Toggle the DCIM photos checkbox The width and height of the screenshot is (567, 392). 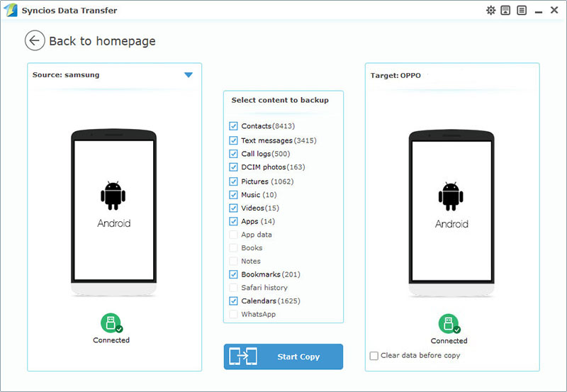233,167
